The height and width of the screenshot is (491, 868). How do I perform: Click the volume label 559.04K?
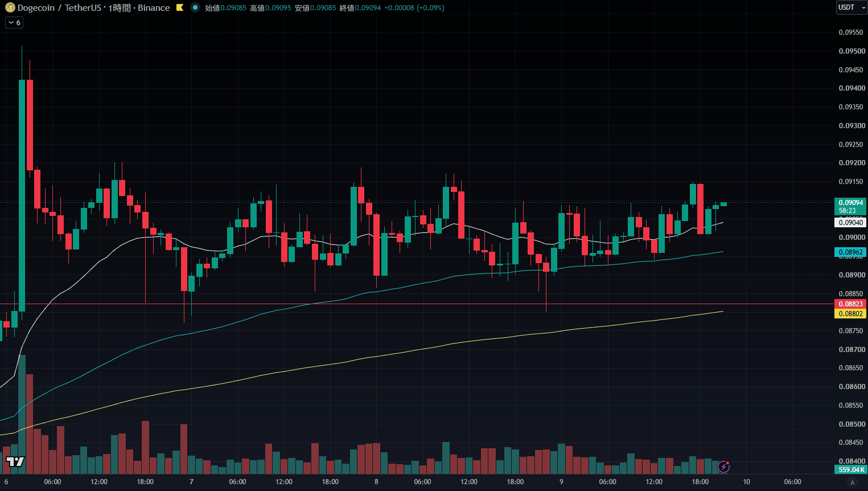click(x=850, y=470)
